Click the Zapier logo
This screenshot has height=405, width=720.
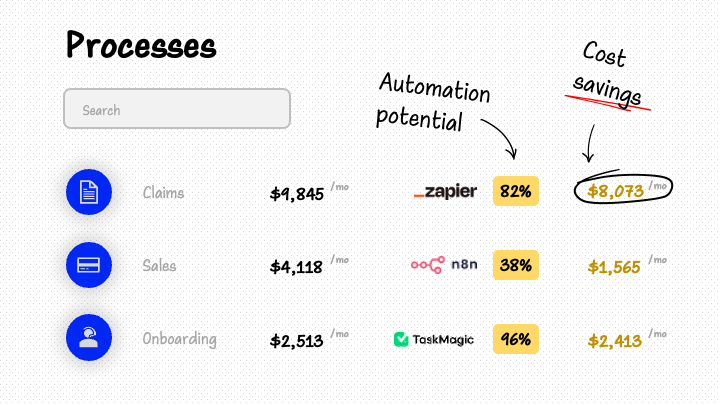pos(445,191)
